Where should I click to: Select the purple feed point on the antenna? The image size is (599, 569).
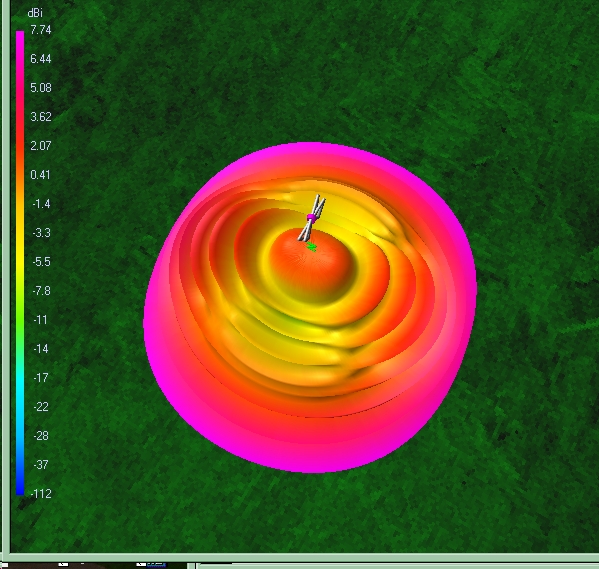point(311,217)
